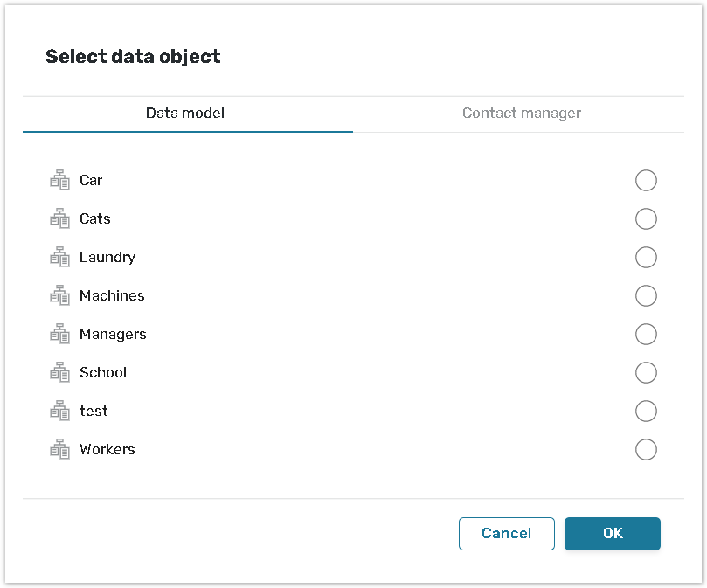707x588 pixels.
Task: Click the test data object label
Action: tap(94, 412)
